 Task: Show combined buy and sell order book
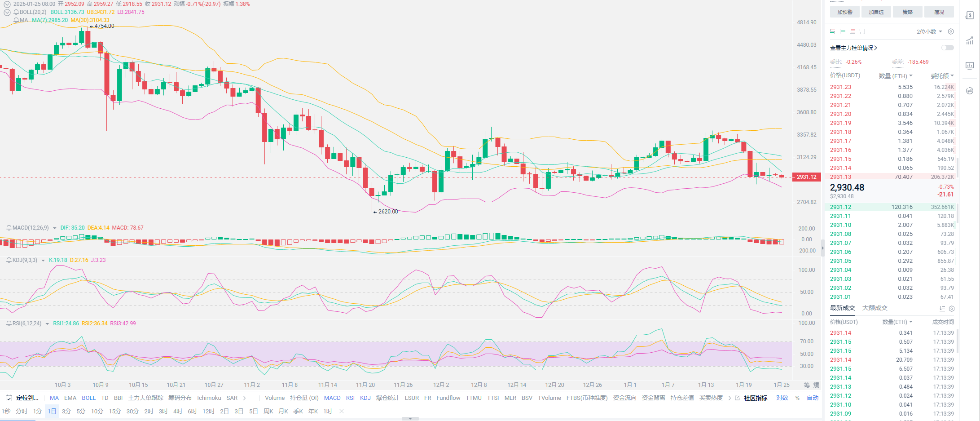(x=833, y=31)
